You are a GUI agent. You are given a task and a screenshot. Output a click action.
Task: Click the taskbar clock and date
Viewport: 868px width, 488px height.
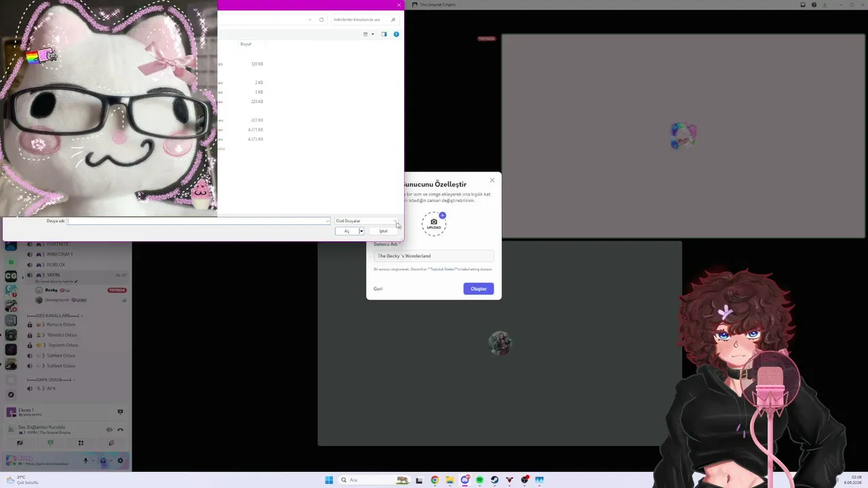tap(852, 480)
